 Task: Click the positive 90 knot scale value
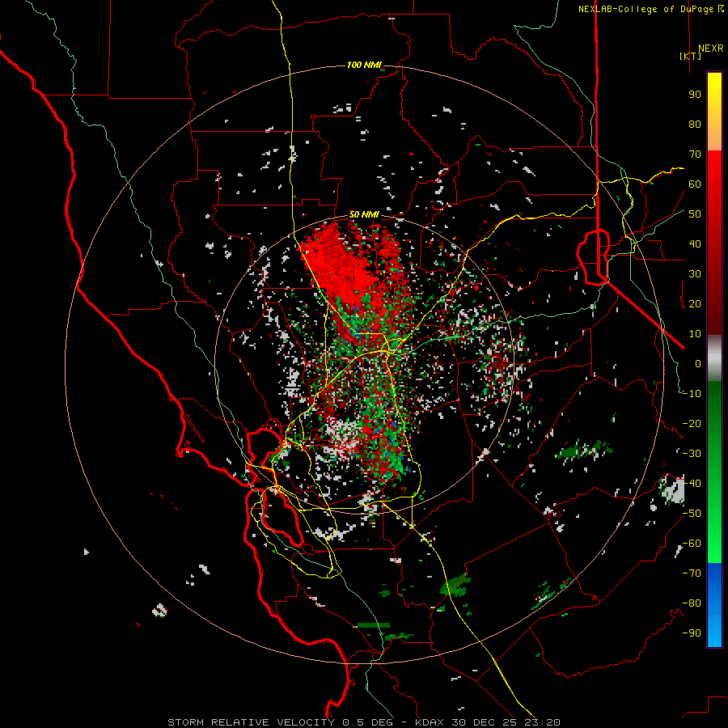pos(695,95)
